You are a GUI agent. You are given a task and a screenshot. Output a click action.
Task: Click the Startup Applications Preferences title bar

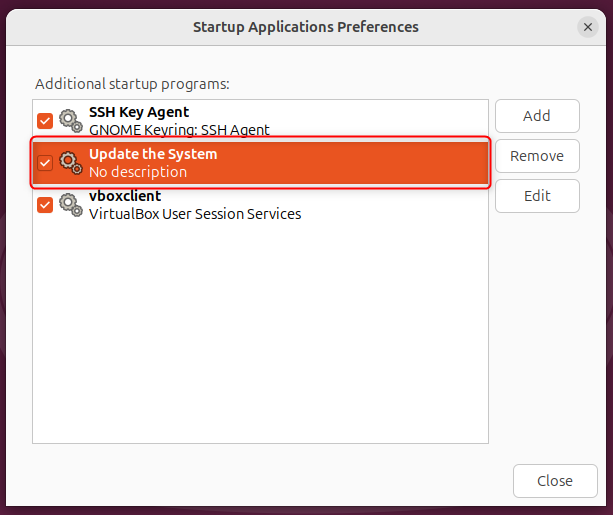point(305,27)
